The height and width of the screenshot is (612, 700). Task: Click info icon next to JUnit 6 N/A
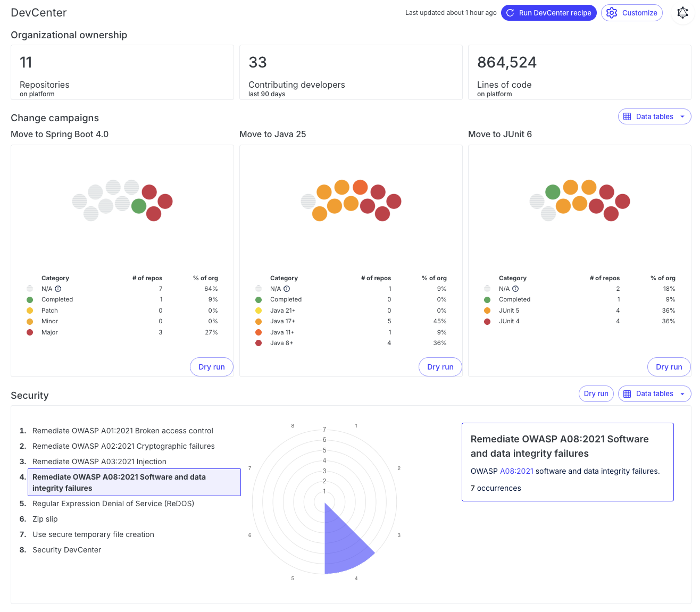(x=515, y=289)
